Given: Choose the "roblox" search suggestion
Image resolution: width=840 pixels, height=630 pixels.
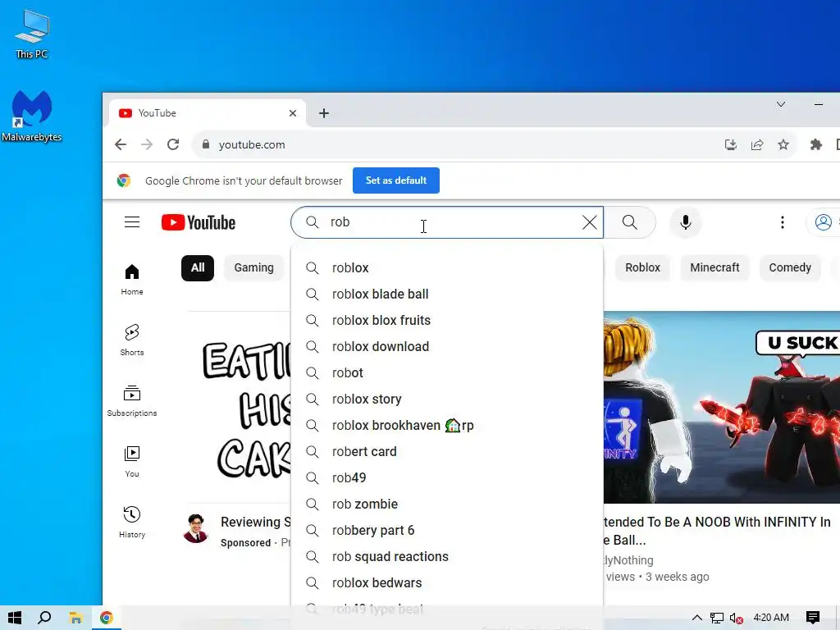Looking at the screenshot, I should point(447,268).
